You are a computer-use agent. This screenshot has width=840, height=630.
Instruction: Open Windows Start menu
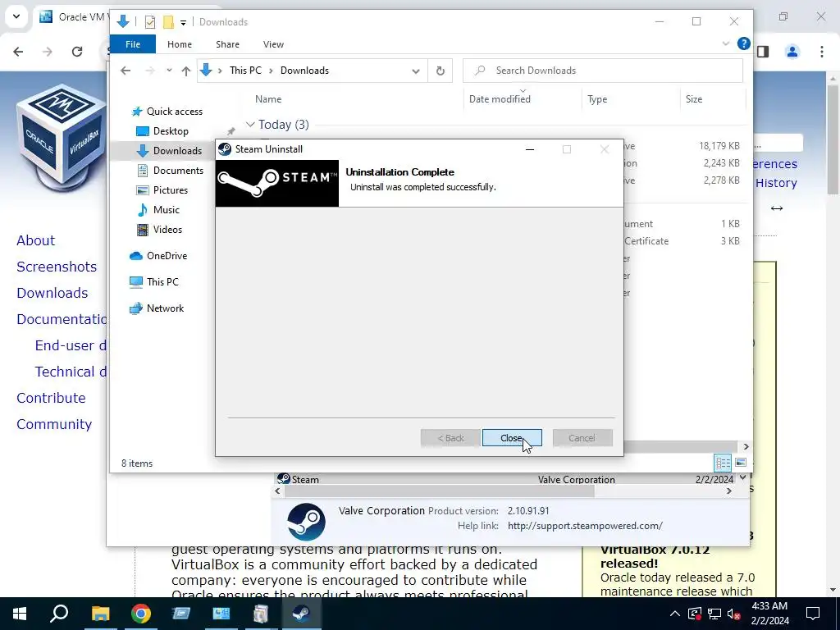click(20, 614)
